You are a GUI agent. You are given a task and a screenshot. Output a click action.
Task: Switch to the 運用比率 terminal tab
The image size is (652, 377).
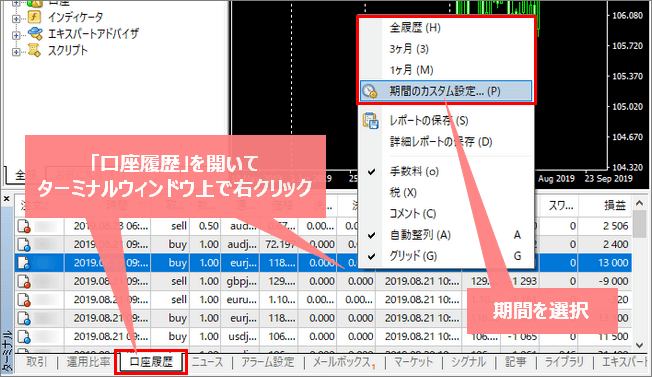(88, 362)
